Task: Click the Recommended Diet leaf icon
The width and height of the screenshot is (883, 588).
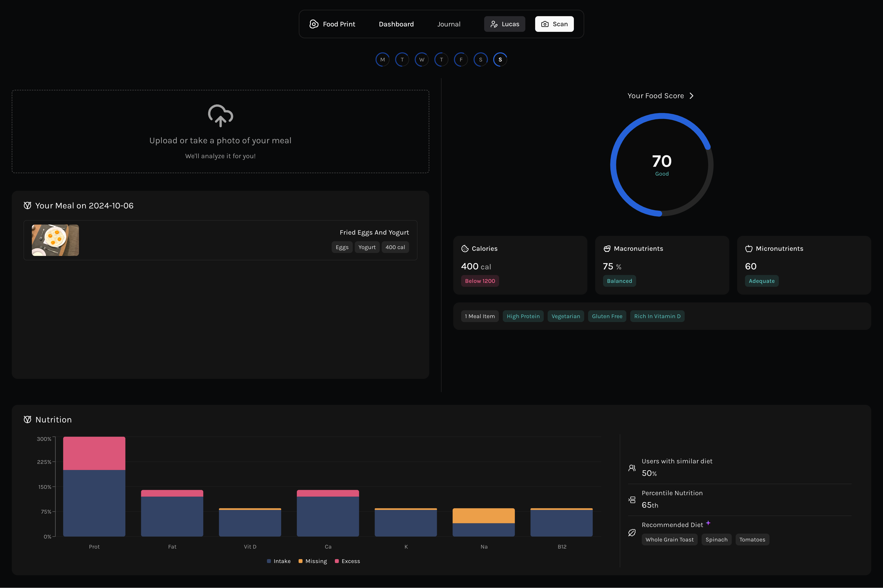Action: coord(632,532)
